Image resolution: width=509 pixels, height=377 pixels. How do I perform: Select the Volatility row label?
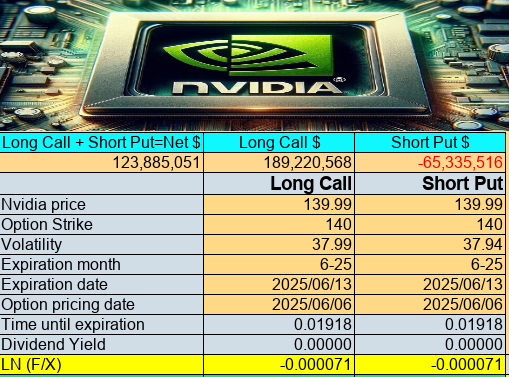pyautogui.click(x=101, y=244)
